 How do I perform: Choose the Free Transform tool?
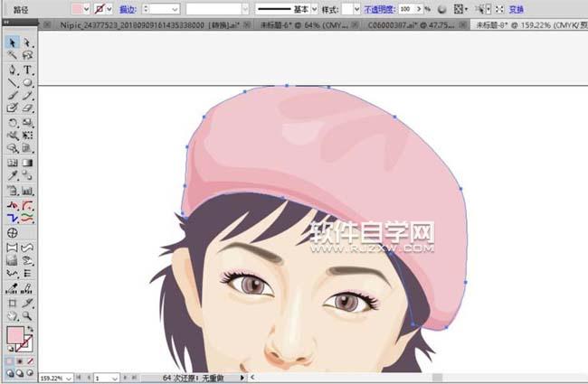click(27, 136)
